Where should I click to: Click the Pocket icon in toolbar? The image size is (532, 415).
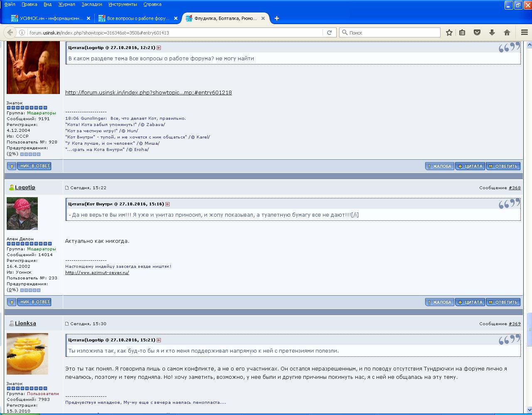click(x=477, y=32)
